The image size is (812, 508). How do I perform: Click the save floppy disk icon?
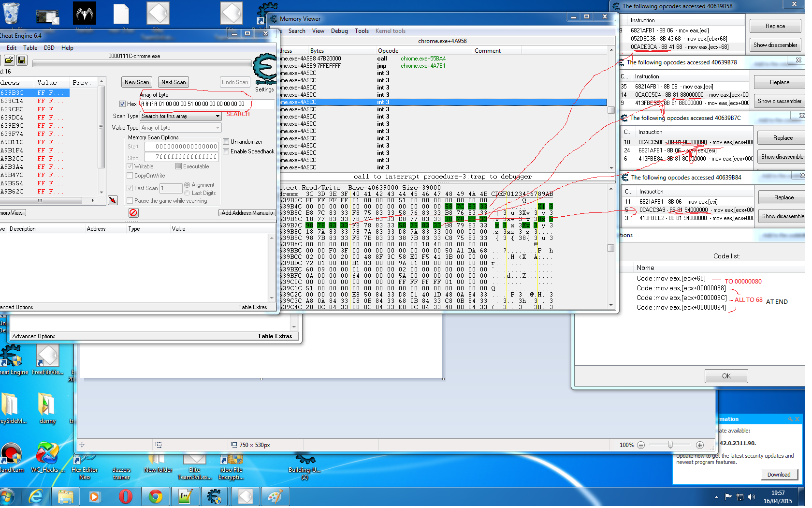coord(22,60)
